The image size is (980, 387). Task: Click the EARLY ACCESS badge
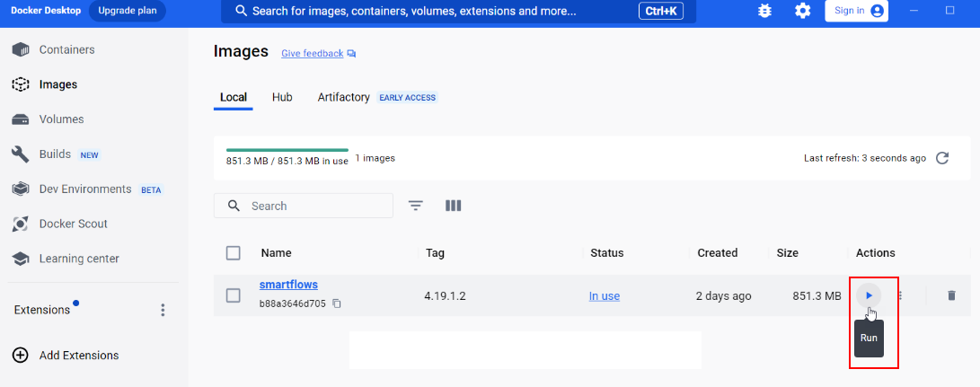(x=408, y=98)
